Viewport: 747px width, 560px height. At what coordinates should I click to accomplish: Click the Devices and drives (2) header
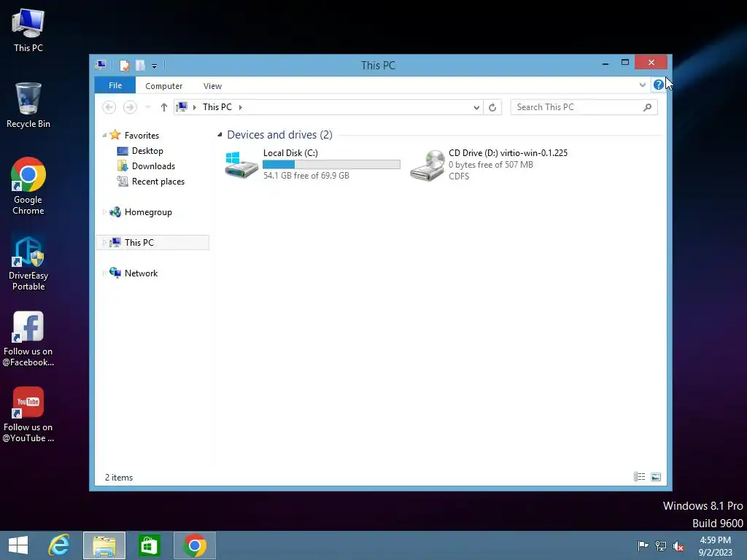click(279, 135)
